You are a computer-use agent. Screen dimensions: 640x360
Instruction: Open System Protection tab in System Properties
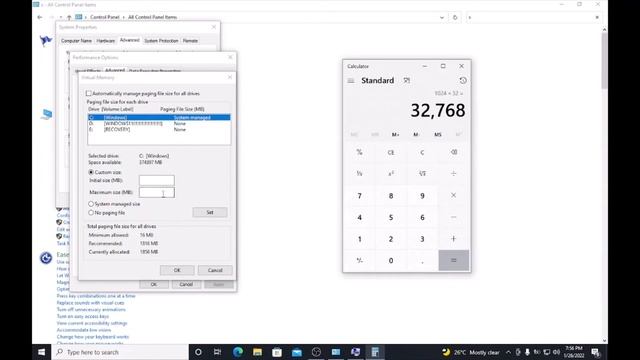click(x=161, y=41)
